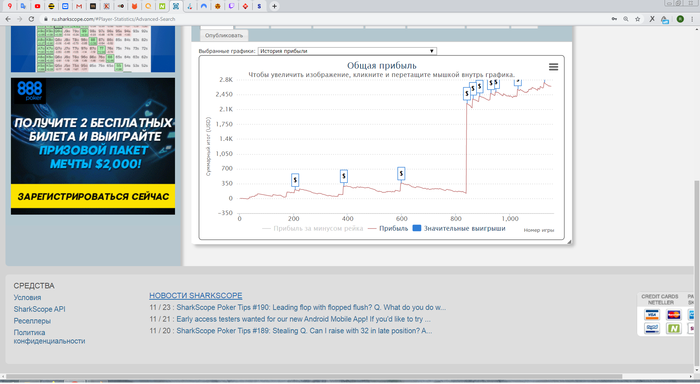The width and height of the screenshot is (700, 384).
Task: Open Политика конфиденциальности link
Action: [x=49, y=337]
